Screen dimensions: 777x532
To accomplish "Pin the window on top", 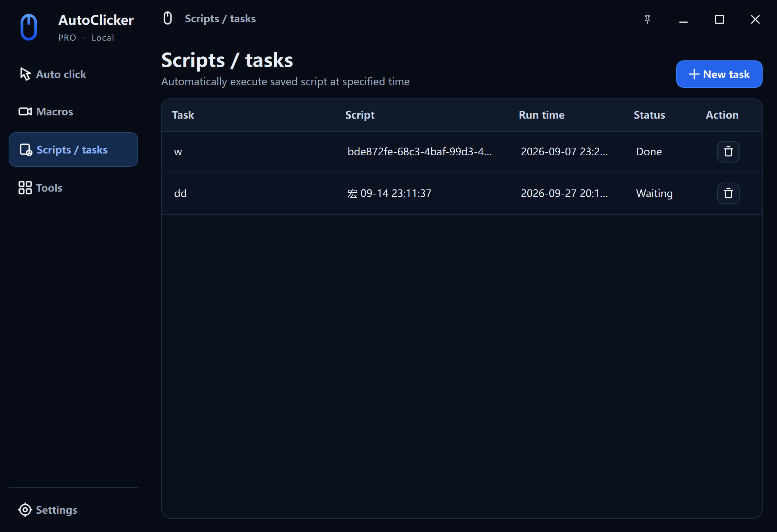I will (647, 19).
